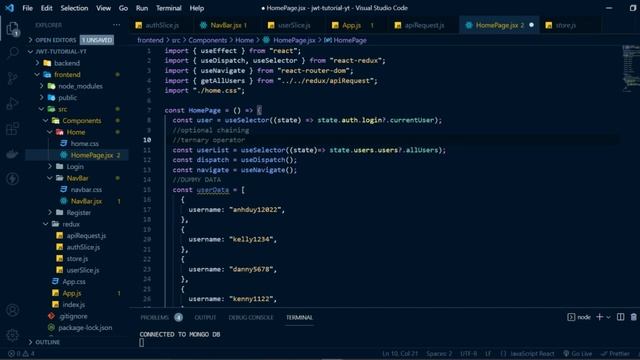Switch to the userSlice.js editor tab

(x=293, y=25)
